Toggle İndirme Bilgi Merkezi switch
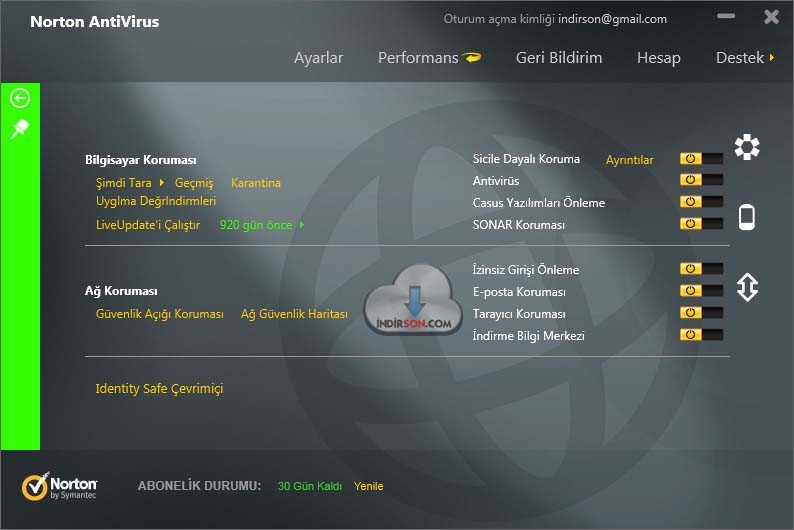This screenshot has height=530, width=794. [x=701, y=335]
